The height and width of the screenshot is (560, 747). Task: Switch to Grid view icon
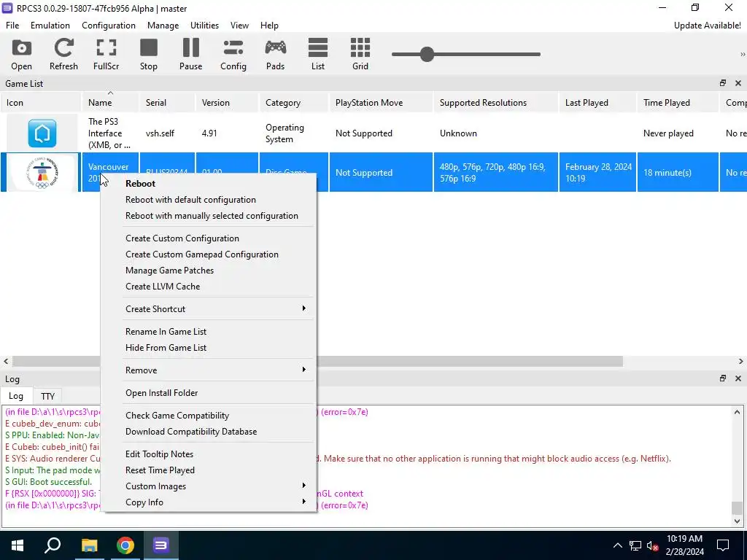[x=360, y=54]
